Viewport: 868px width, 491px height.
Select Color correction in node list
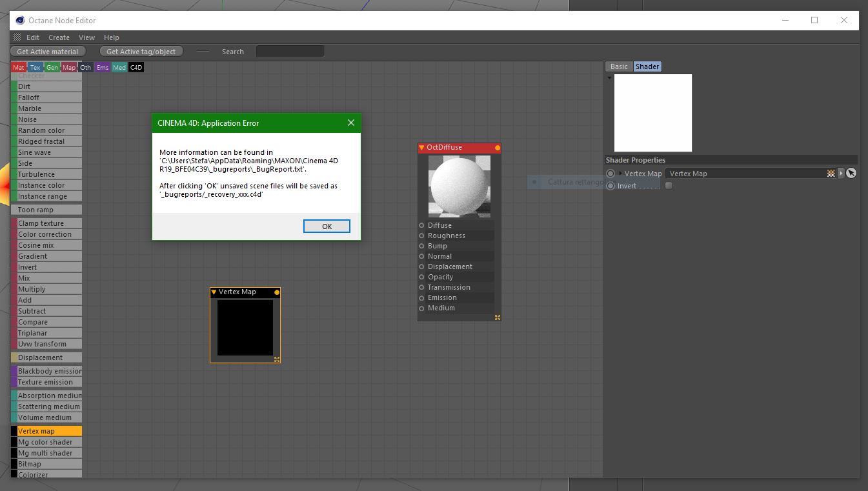(46, 234)
